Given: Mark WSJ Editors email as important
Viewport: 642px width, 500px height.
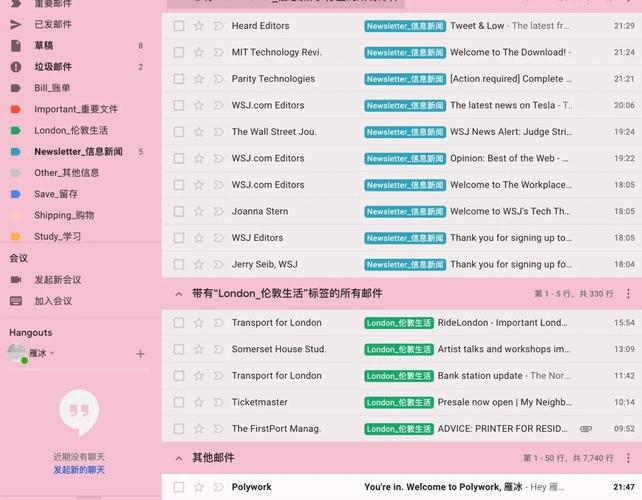Looking at the screenshot, I should (218, 238).
